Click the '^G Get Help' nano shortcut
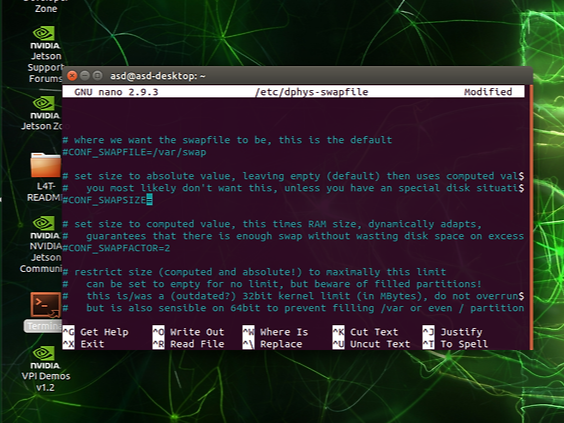 click(96, 332)
